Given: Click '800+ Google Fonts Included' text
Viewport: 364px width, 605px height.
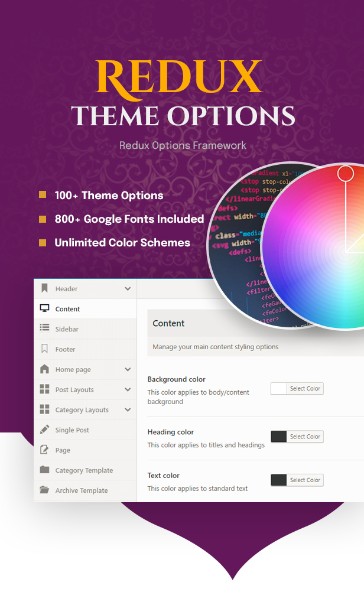Looking at the screenshot, I should pyautogui.click(x=129, y=219).
